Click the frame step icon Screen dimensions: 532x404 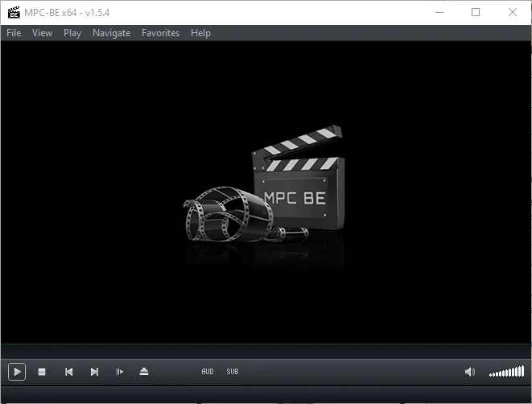pos(120,372)
